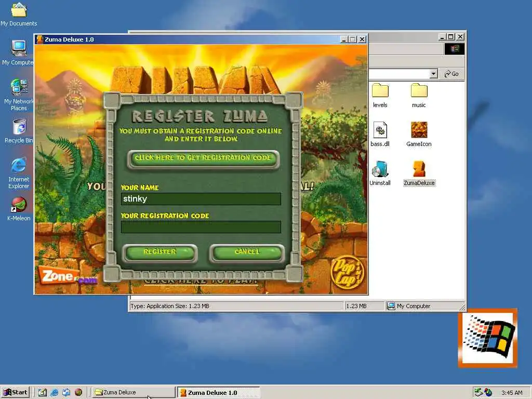
Task: Click Internet Explorer quick launch icon
Action: (54, 392)
